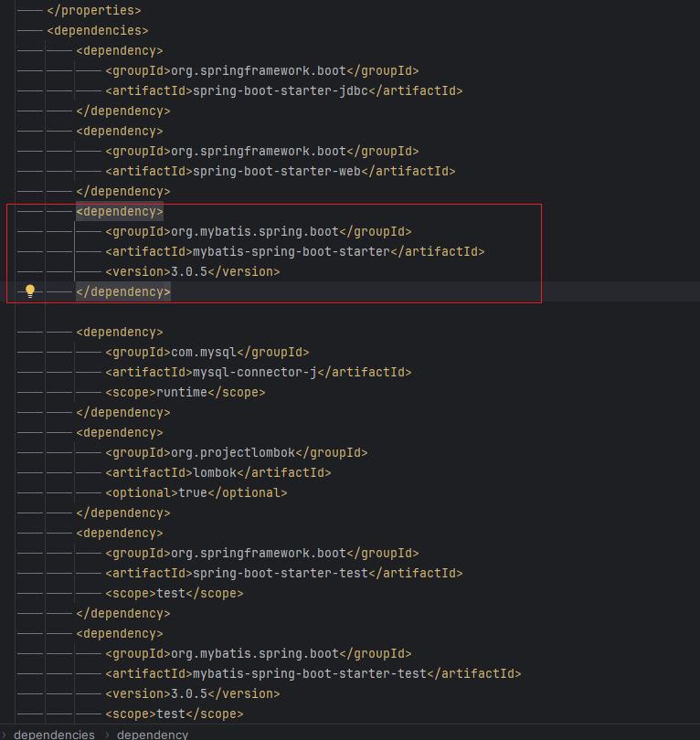Click the springframework groupId above spring-boot-starter-test
Image resolution: width=700 pixels, height=740 pixels.
(x=262, y=553)
